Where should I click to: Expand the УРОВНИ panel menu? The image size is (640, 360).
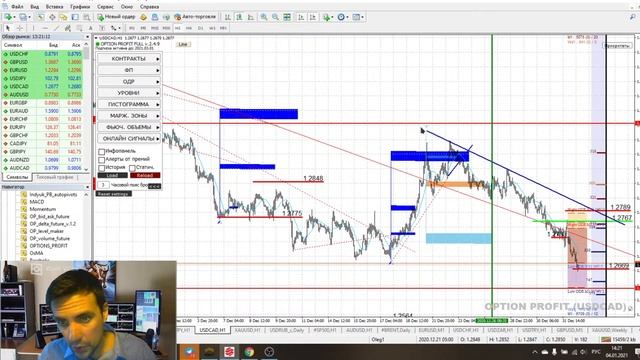[129, 93]
